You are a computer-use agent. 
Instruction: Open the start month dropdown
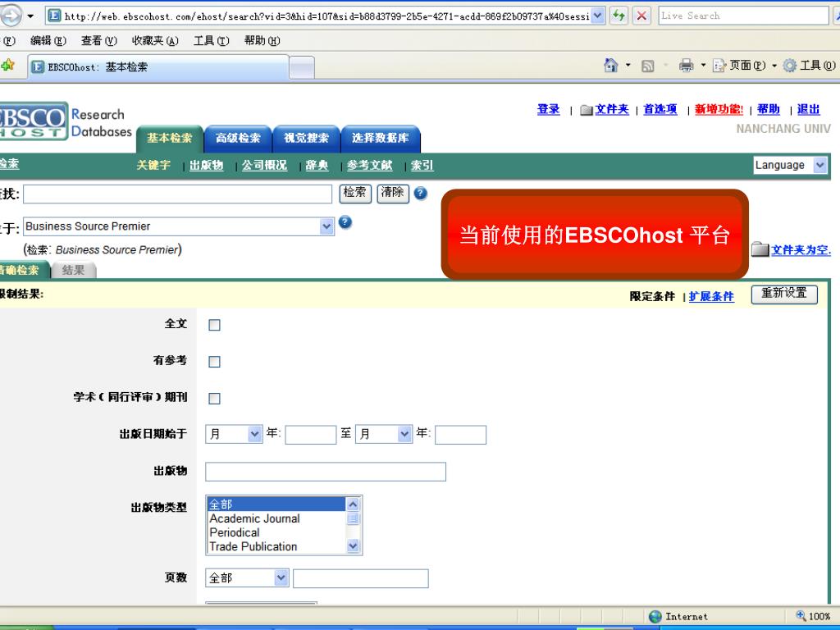pos(254,434)
